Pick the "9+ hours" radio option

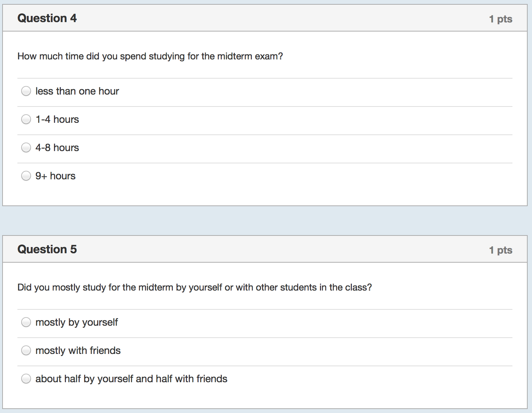(x=26, y=176)
